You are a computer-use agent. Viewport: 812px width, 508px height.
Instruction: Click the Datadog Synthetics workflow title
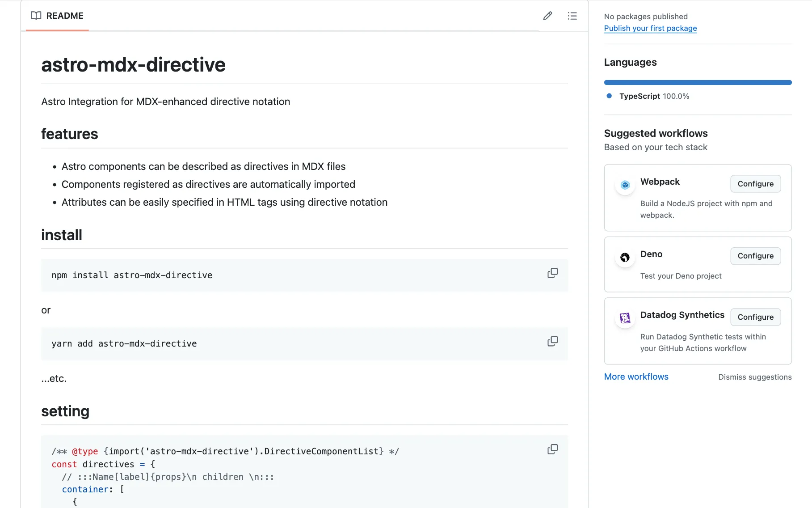682,315
